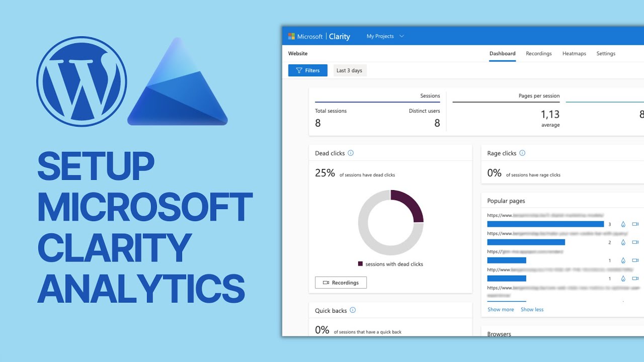Click the Pages per session heading
This screenshot has width=644, height=362.
tap(539, 96)
